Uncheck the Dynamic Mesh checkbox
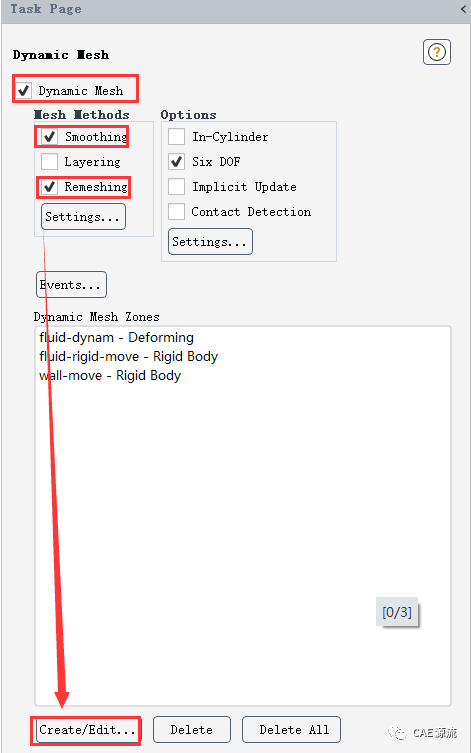Image resolution: width=471 pixels, height=753 pixels. [x=24, y=90]
